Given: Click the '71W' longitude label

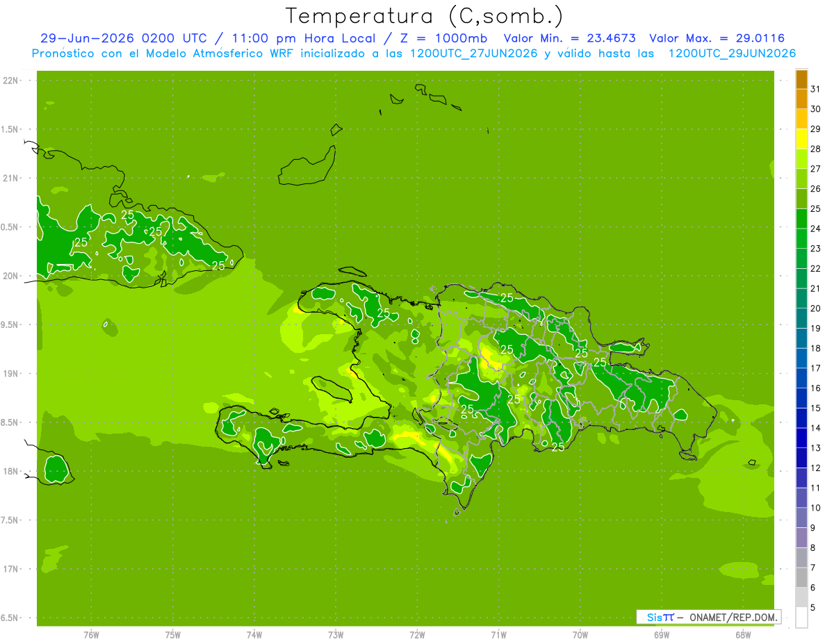Looking at the screenshot, I should click(x=498, y=635).
